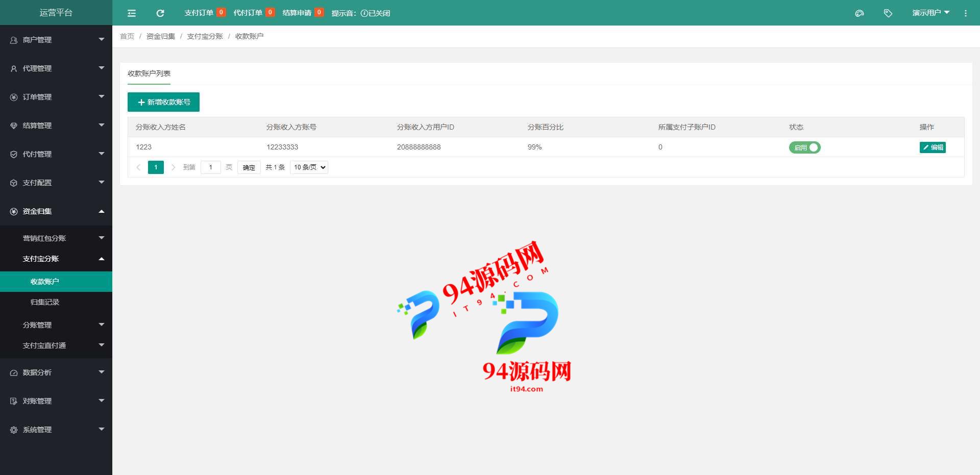Click the refresh icon in top bar
The height and width of the screenshot is (475, 980).
coord(160,13)
